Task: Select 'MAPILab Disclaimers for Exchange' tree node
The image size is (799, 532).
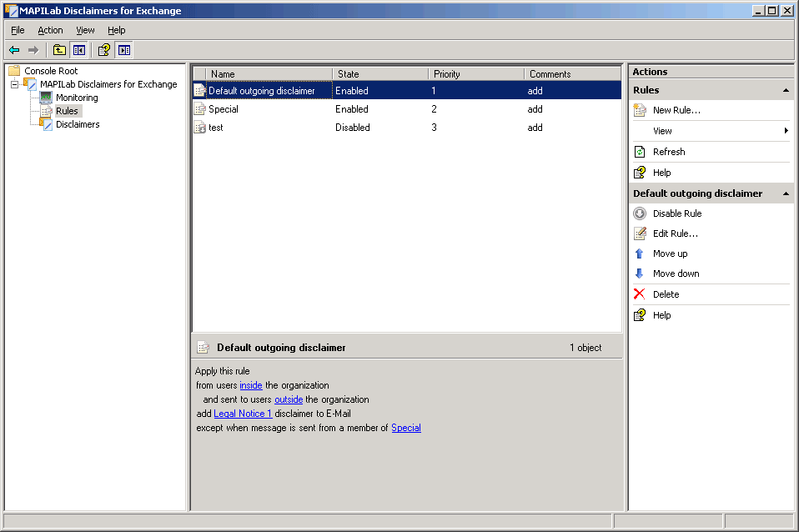Action: pyautogui.click(x=108, y=84)
